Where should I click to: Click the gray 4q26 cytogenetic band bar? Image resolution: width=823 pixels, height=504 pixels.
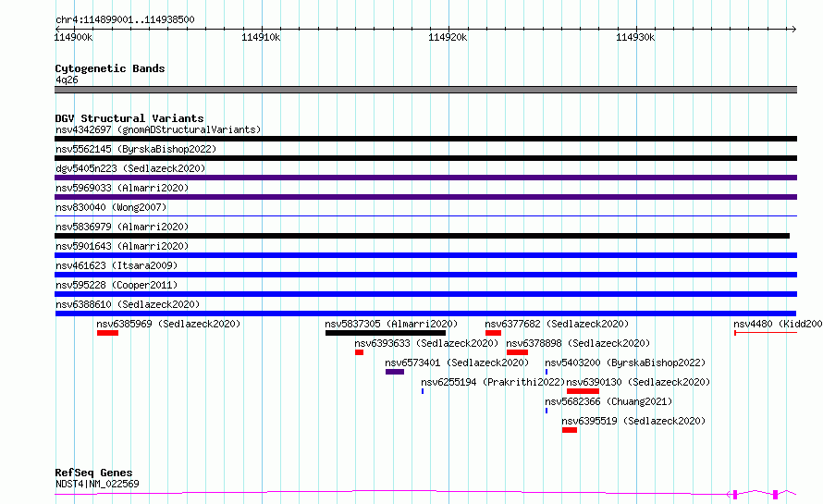425,90
